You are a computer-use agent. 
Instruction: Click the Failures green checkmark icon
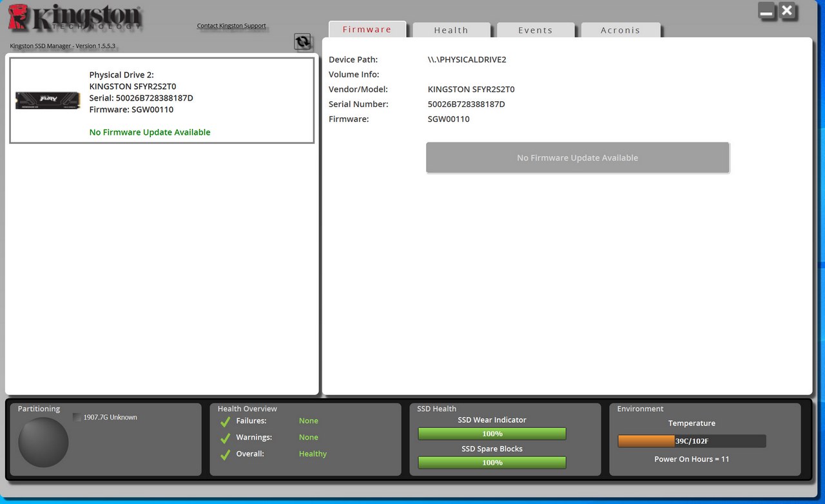coord(225,422)
